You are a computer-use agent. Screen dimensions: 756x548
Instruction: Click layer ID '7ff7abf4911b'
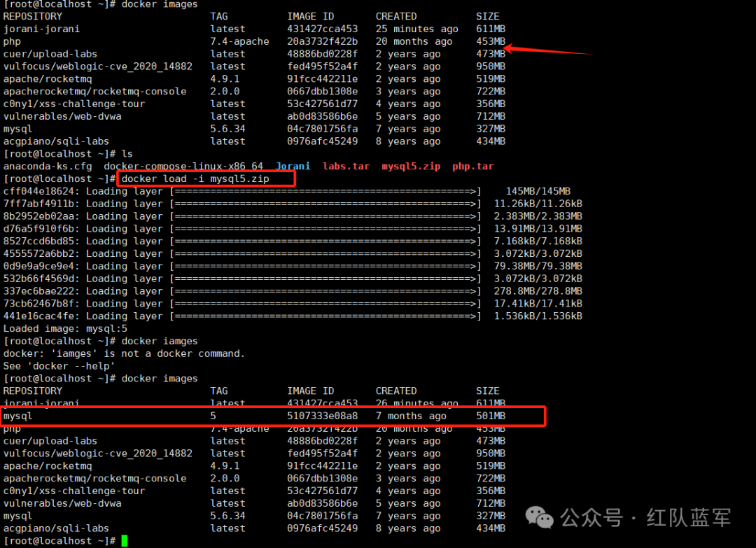38,204
